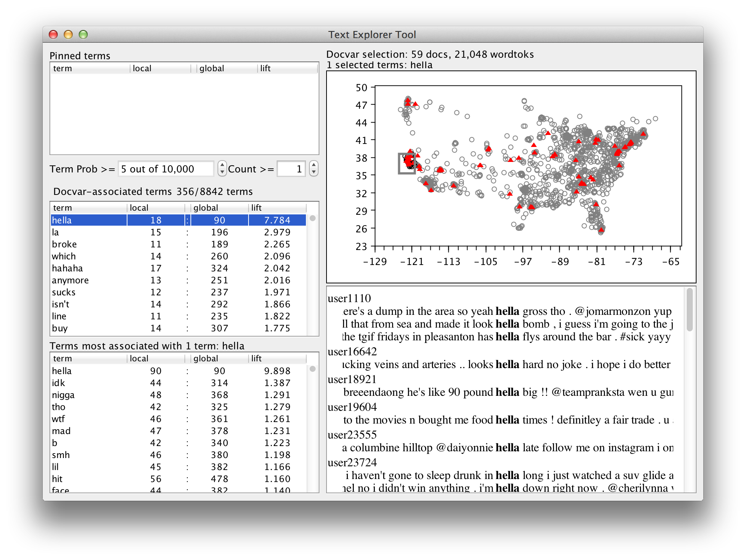Click the red close window button
Screen dimensions: 746x560
pos(53,34)
